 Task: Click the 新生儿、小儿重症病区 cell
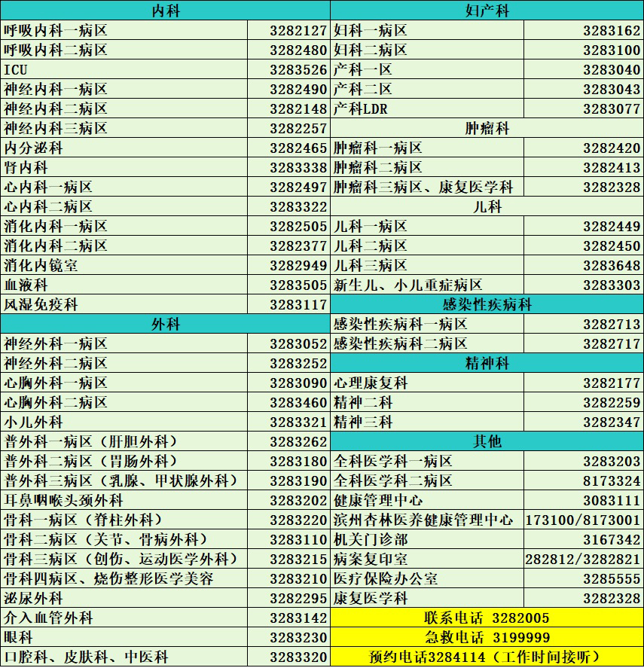427,285
